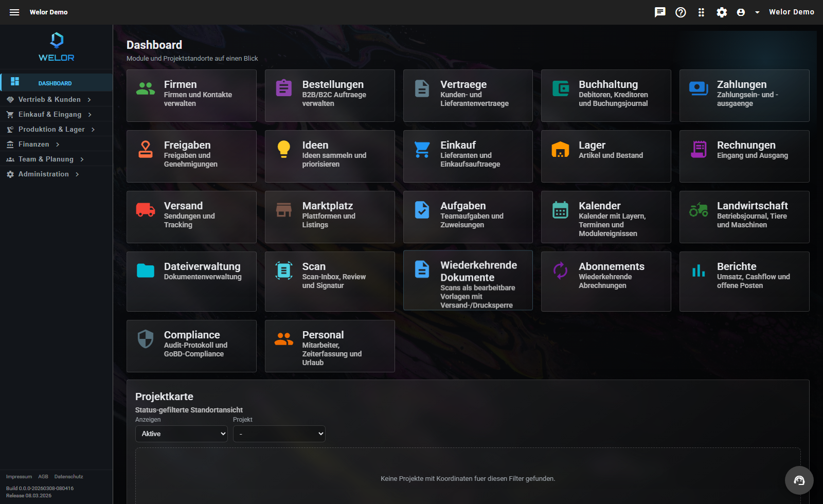Open the Anzeigen dropdown showing Aktive
823x504 pixels.
(x=181, y=434)
